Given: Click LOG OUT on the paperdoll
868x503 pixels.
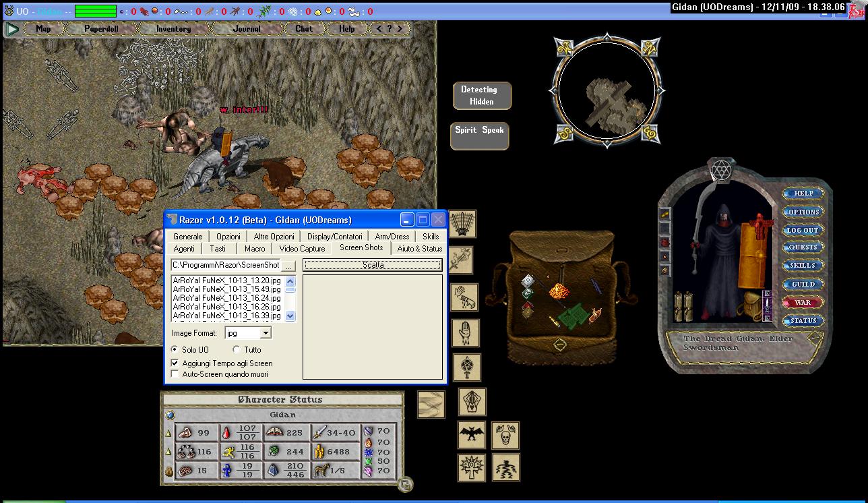Looking at the screenshot, I should (x=803, y=230).
